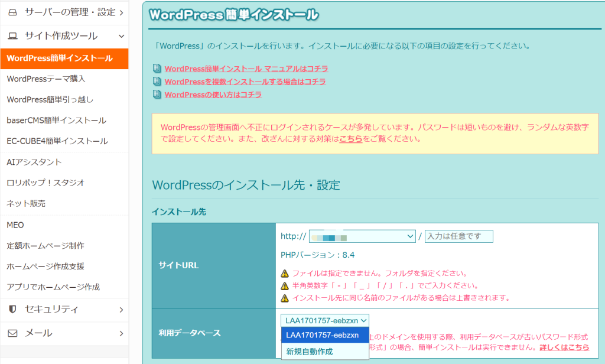Screen dimensions: 605x364
Task: Choose LAA1701757-eebzxn option in database list
Action: tap(322, 335)
